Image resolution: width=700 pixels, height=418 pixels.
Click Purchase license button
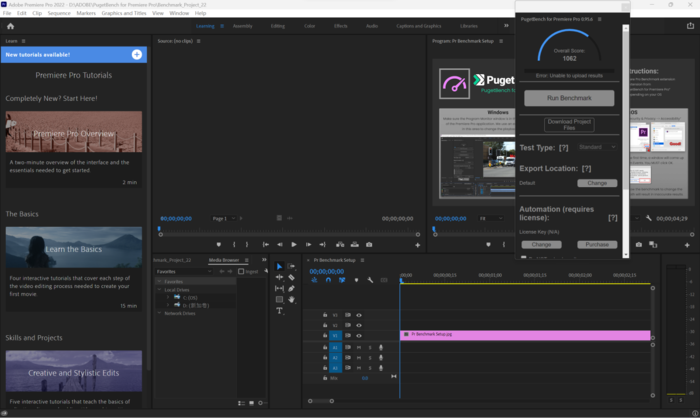click(597, 245)
